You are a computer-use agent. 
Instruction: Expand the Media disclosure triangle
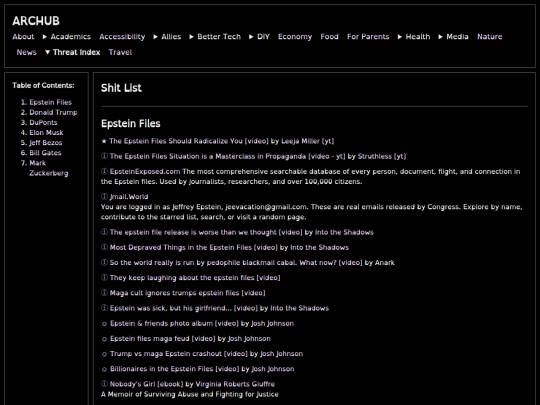coord(440,37)
